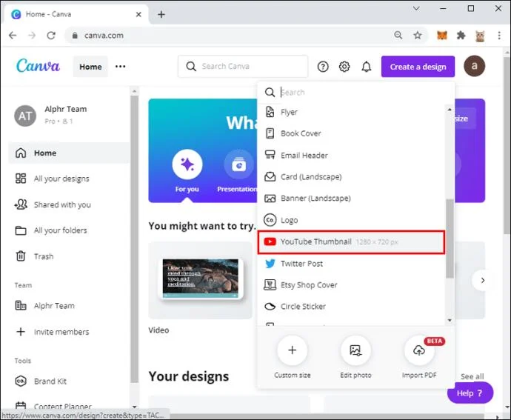
Task: Pick Card (Landscape) from the dropdown
Action: click(351, 177)
